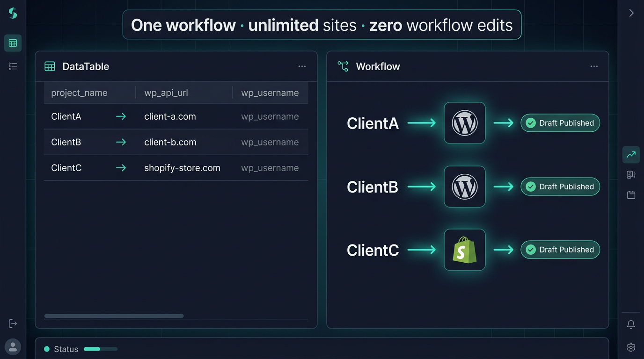Click ClientB's Draft Published badge
The height and width of the screenshot is (359, 644).
(x=560, y=187)
